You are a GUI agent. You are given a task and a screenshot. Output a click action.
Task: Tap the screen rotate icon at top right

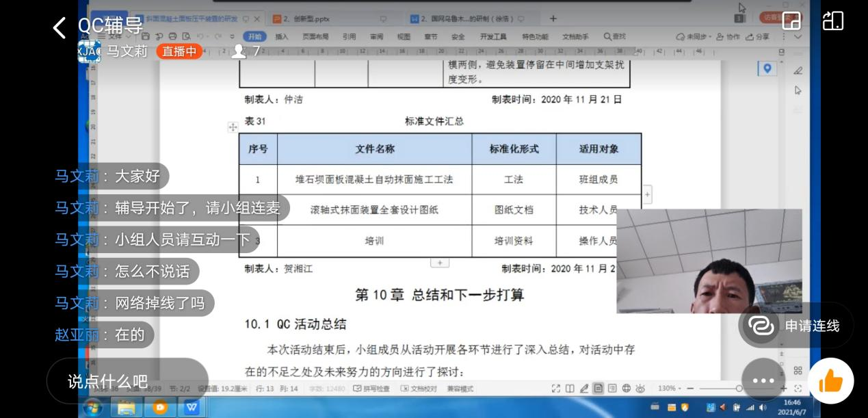tap(832, 21)
